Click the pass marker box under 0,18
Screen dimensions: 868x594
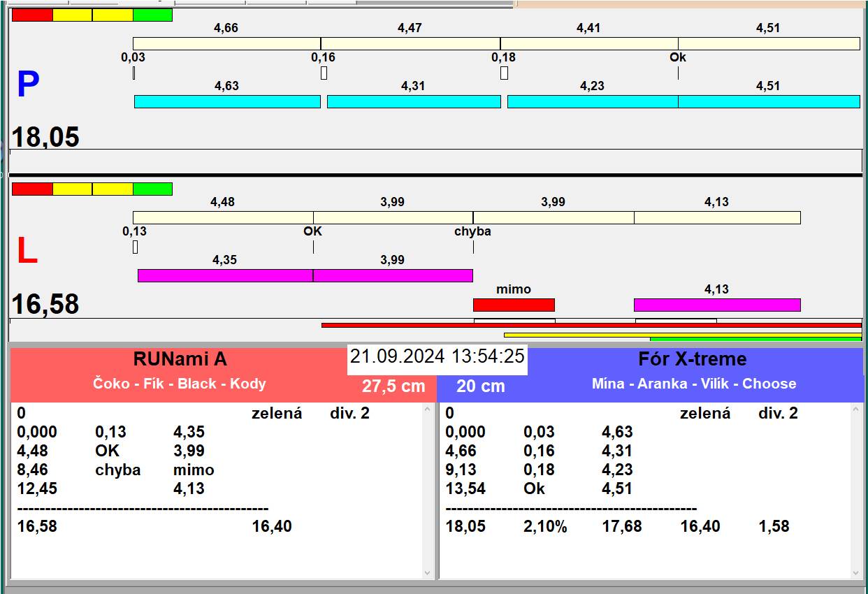click(504, 73)
